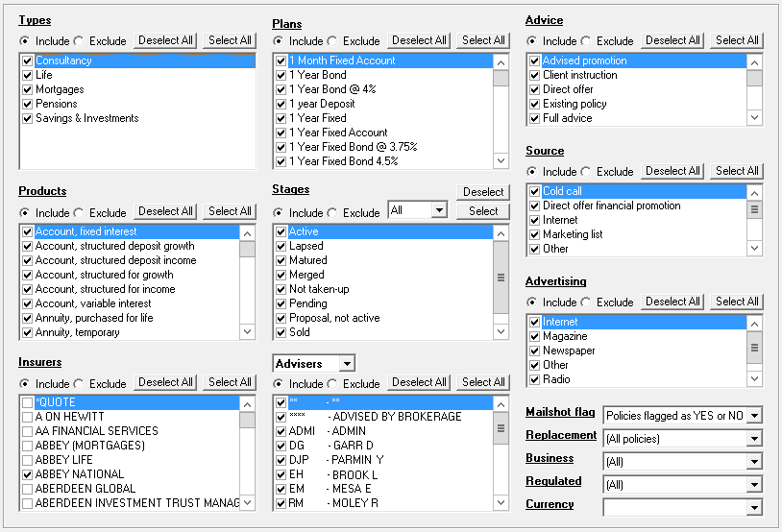
Task: Select Exclude radio button under Types
Action: click(79, 41)
